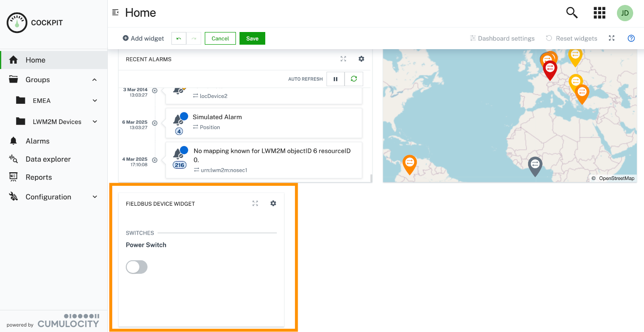Click Add widget button
The width and height of the screenshot is (644, 332).
[x=143, y=38]
